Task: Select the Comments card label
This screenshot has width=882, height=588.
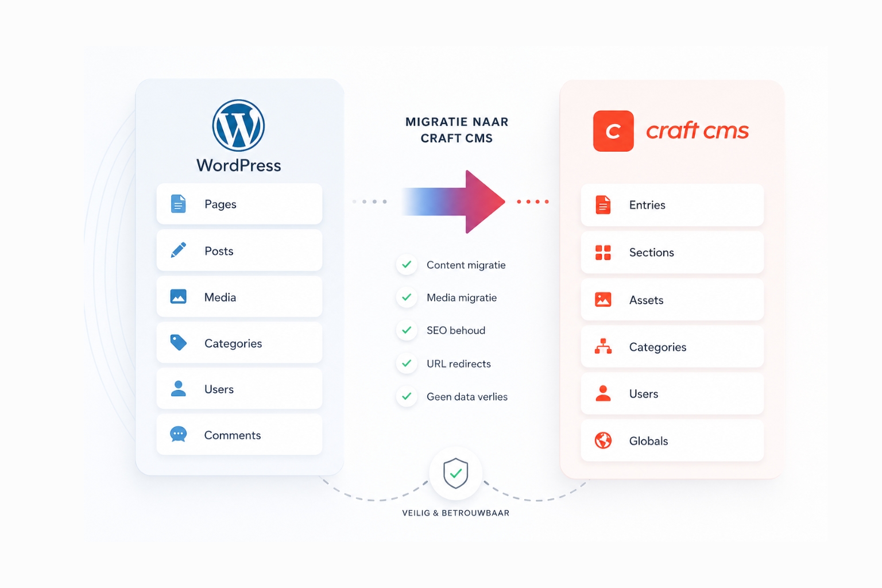Action: click(233, 435)
